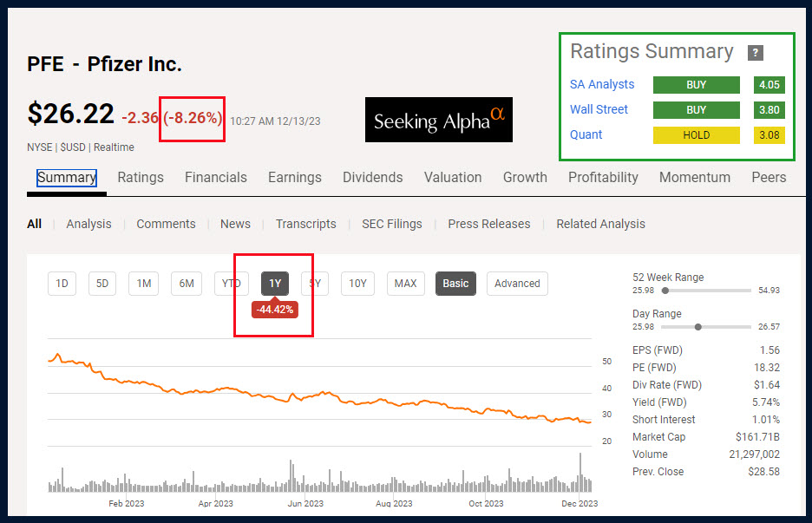The width and height of the screenshot is (812, 523).
Task: Open the Momentum tab
Action: coord(695,178)
